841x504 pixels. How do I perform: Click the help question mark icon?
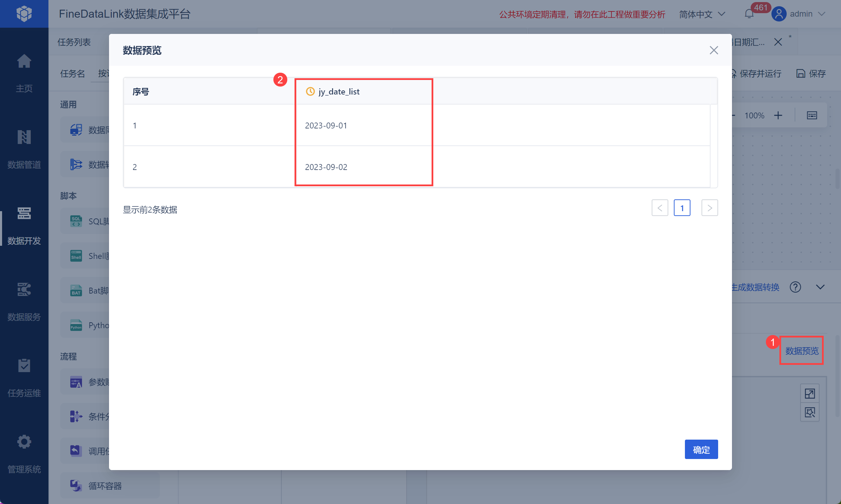pyautogui.click(x=795, y=287)
